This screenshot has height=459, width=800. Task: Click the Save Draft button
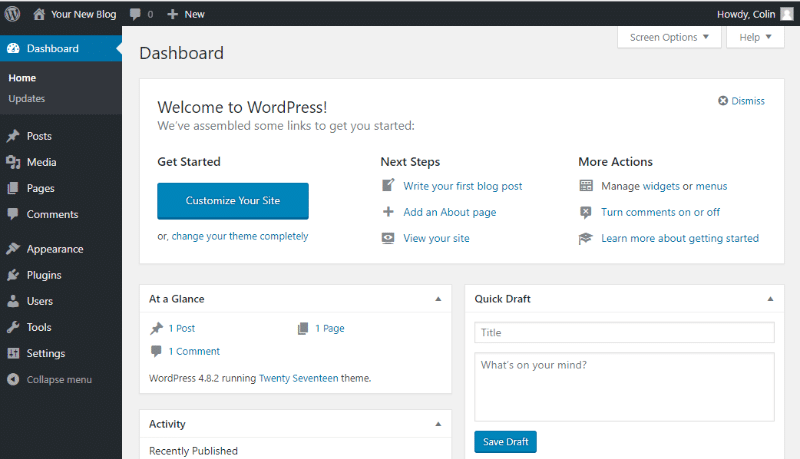coord(505,442)
